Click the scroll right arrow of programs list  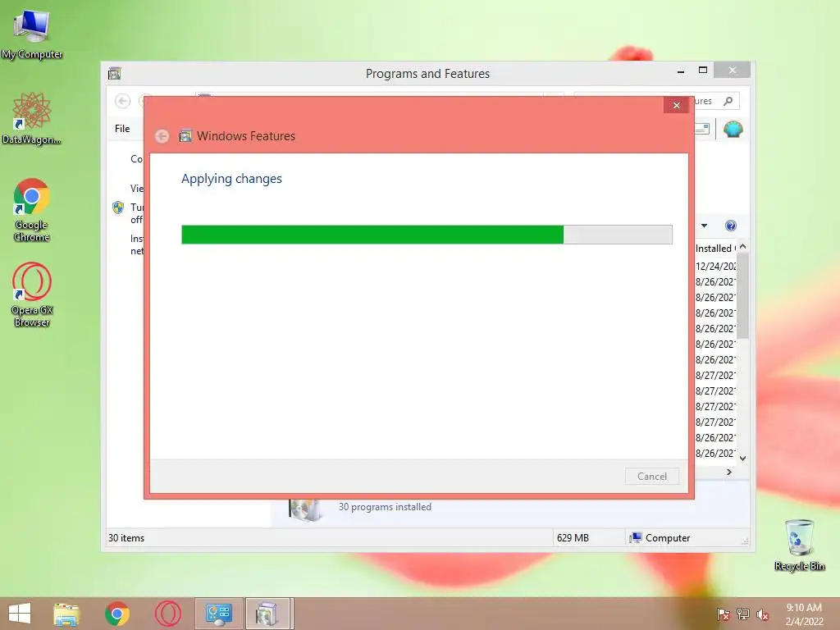pyautogui.click(x=728, y=472)
